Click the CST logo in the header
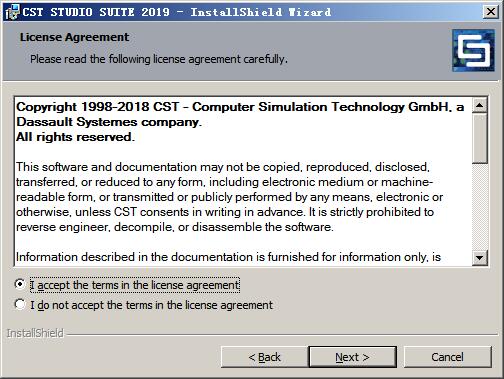The width and height of the screenshot is (504, 379). click(473, 50)
